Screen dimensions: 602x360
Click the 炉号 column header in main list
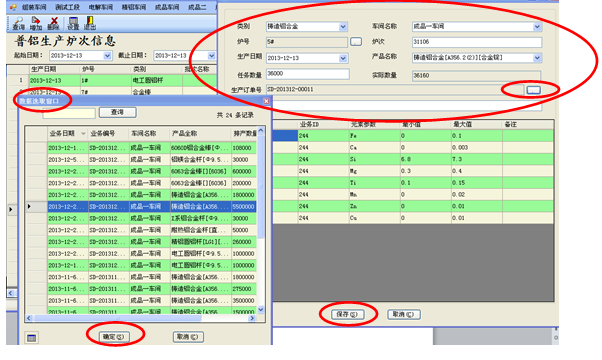(105, 69)
